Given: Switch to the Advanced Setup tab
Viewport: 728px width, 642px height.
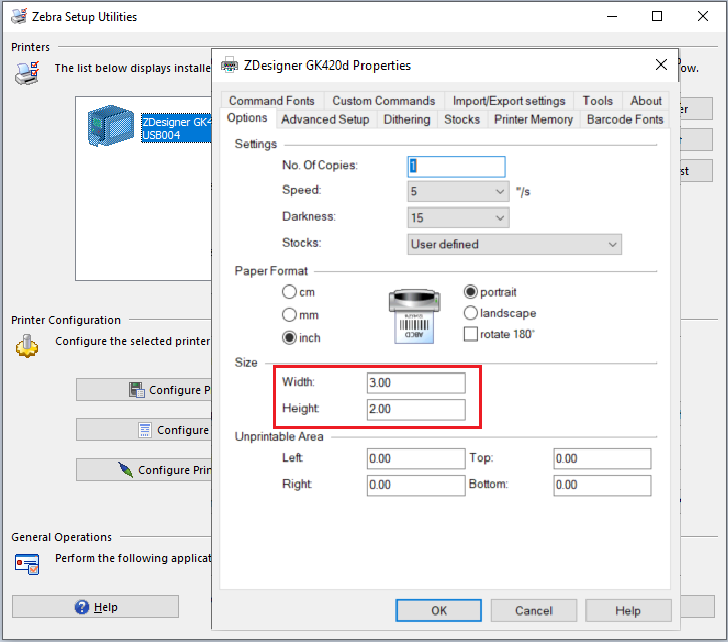Looking at the screenshot, I should 325,119.
